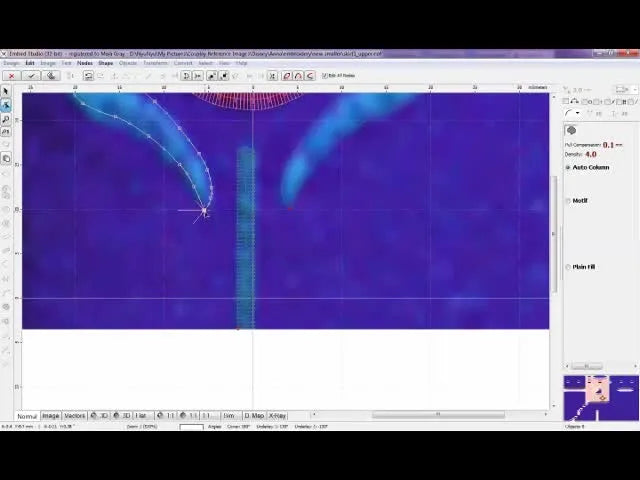The image size is (640, 480).
Task: Click the third icon in the top toolbar
Action: pos(51,76)
